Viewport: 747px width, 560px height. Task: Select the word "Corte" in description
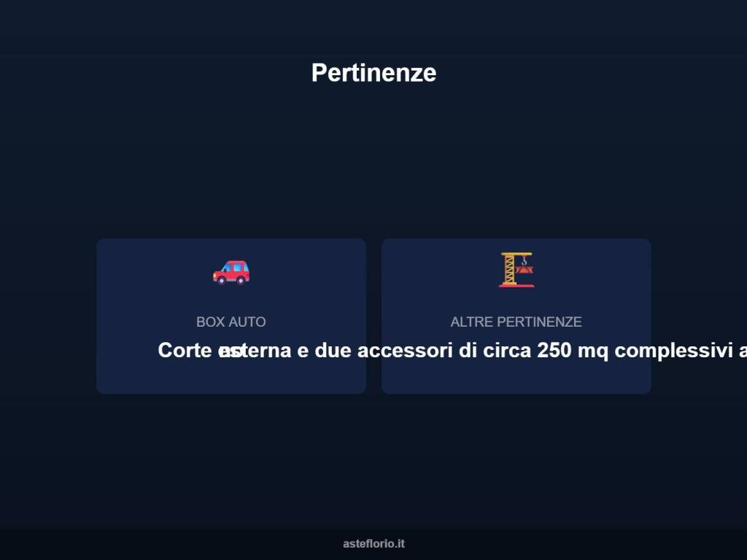point(185,351)
